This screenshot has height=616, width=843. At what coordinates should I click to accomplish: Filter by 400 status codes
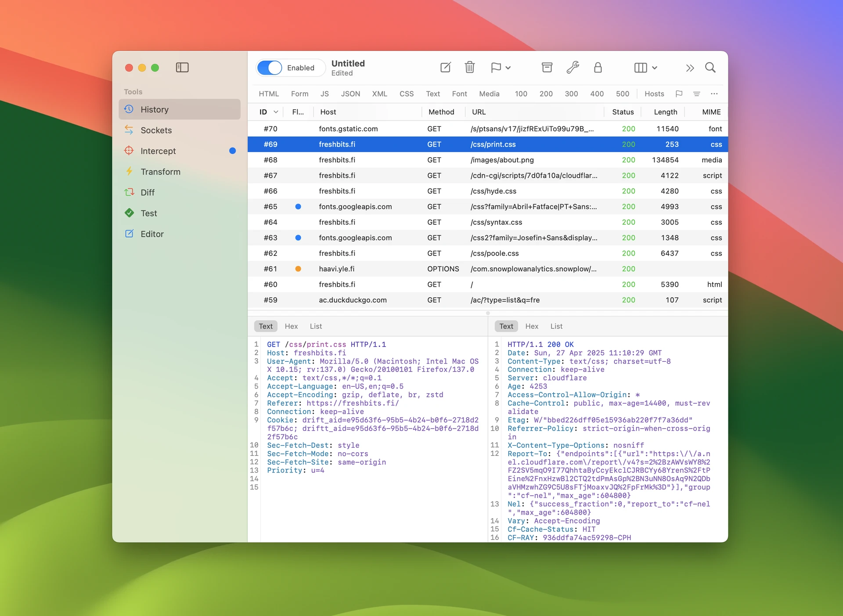(x=597, y=94)
